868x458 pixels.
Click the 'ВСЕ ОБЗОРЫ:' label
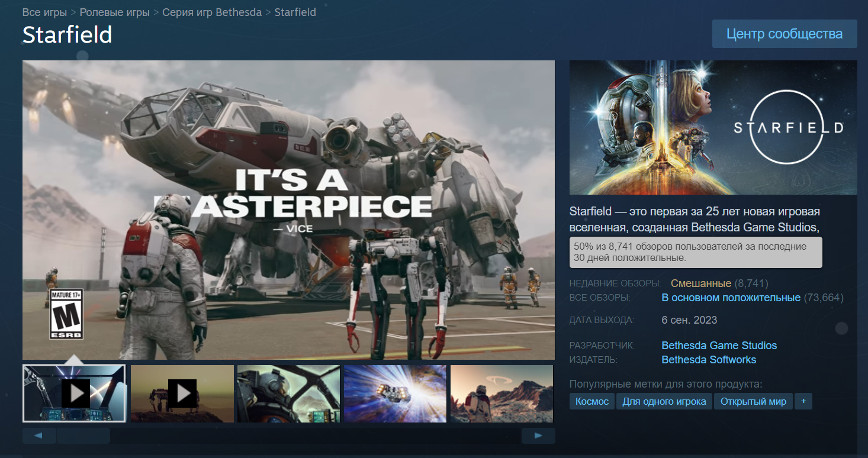click(x=600, y=298)
